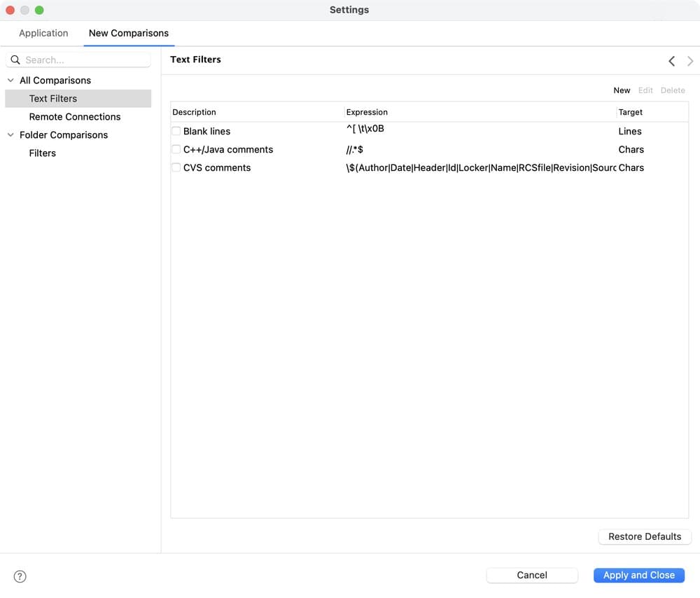Click the Folder Comparisons tree label
Screen dimensions: 700x598
pos(64,135)
